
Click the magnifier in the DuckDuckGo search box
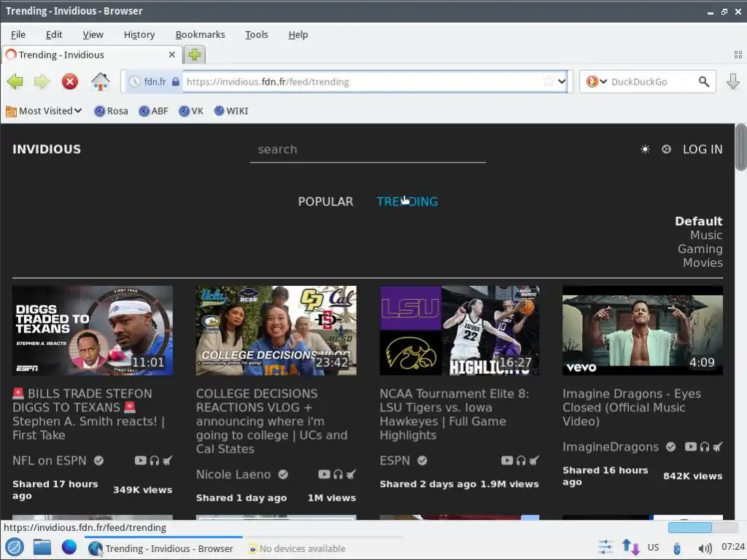click(704, 82)
